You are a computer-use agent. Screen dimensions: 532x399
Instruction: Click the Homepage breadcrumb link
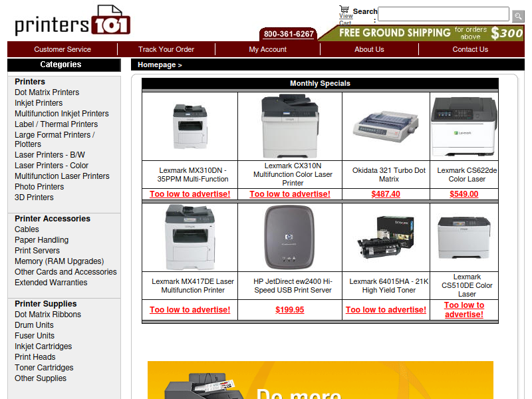click(x=157, y=65)
